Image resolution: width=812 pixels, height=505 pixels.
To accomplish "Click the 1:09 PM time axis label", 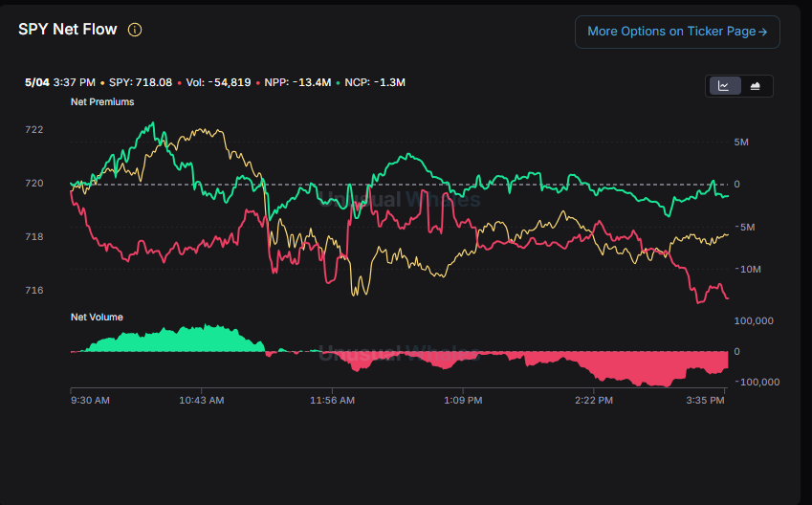I will click(x=463, y=401).
